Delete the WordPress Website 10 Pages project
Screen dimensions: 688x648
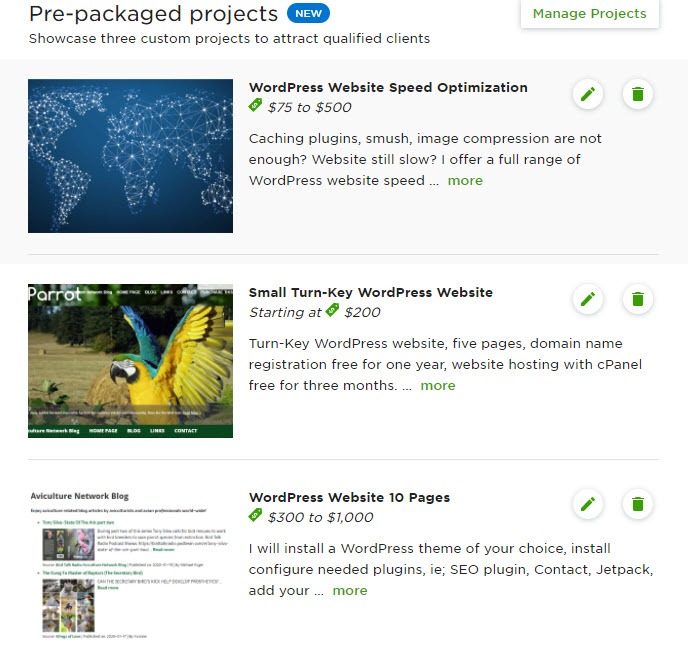click(x=638, y=504)
